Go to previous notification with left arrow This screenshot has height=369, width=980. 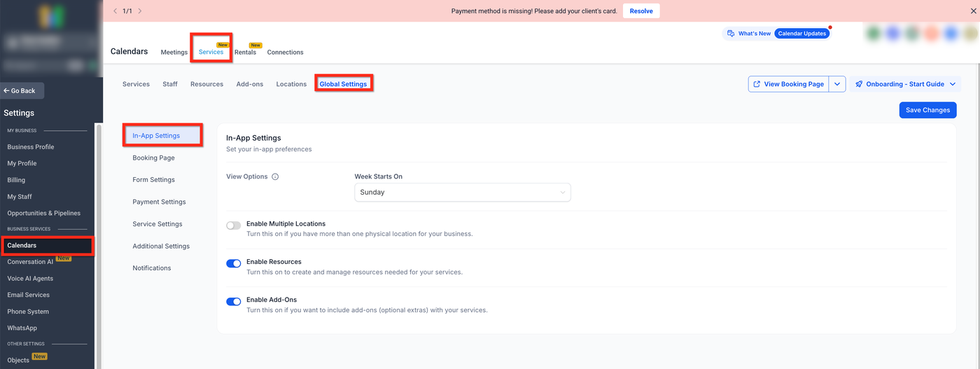click(x=115, y=11)
